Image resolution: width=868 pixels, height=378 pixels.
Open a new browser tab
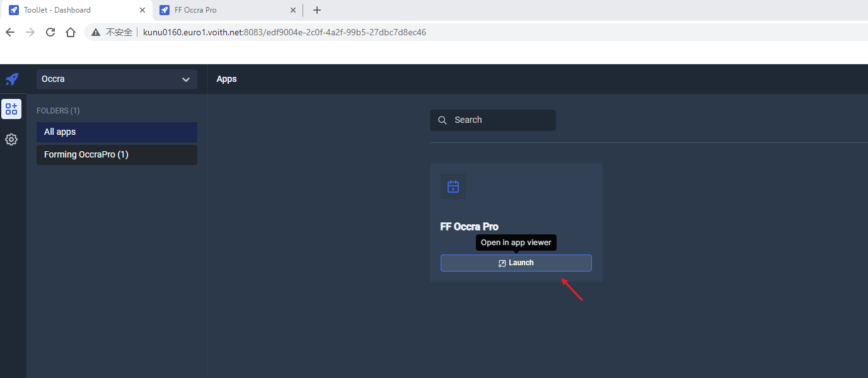[316, 10]
